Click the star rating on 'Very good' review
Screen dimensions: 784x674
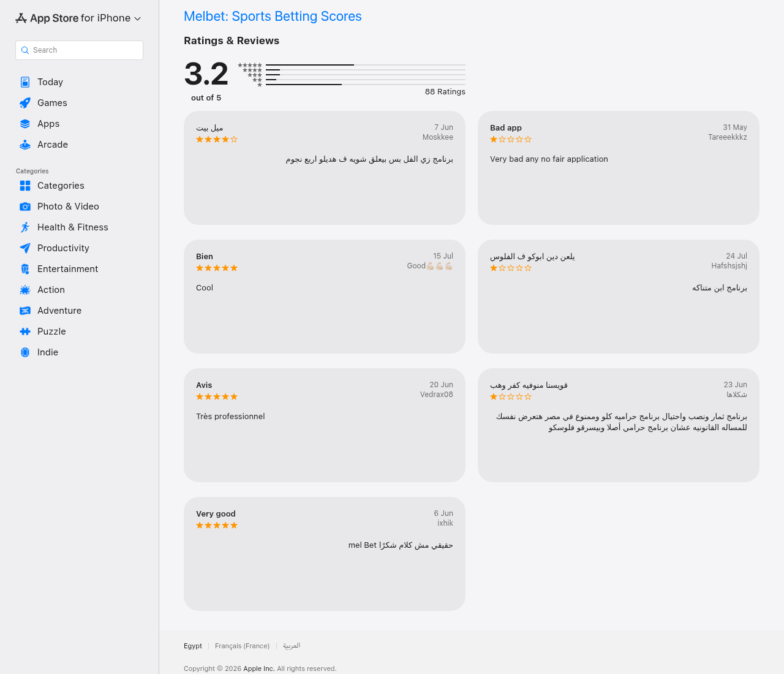coord(217,526)
